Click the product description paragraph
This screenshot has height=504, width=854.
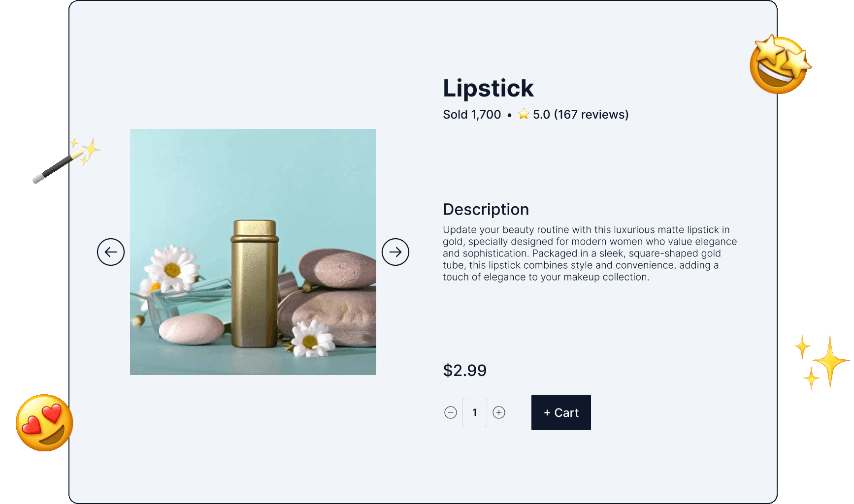click(590, 253)
